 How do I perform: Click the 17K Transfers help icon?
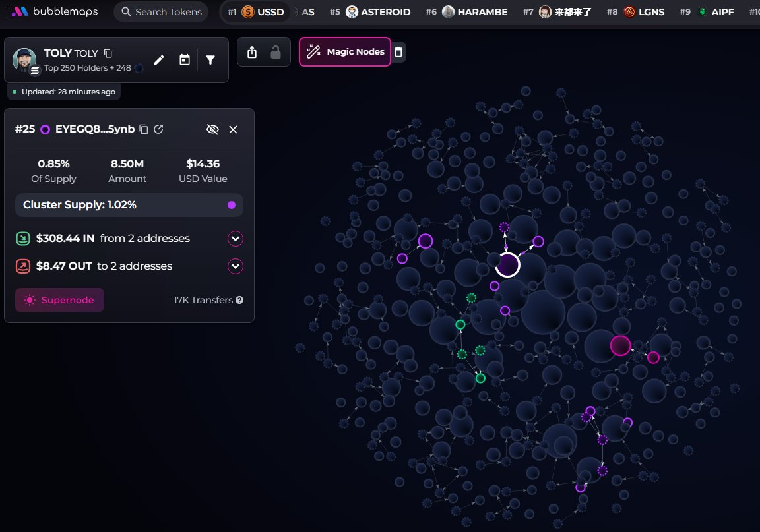pos(239,300)
